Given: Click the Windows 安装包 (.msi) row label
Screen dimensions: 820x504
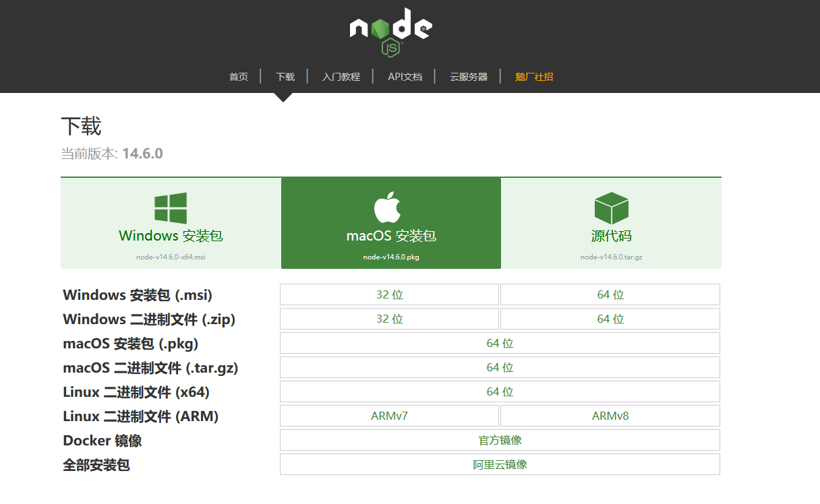Looking at the screenshot, I should (138, 295).
